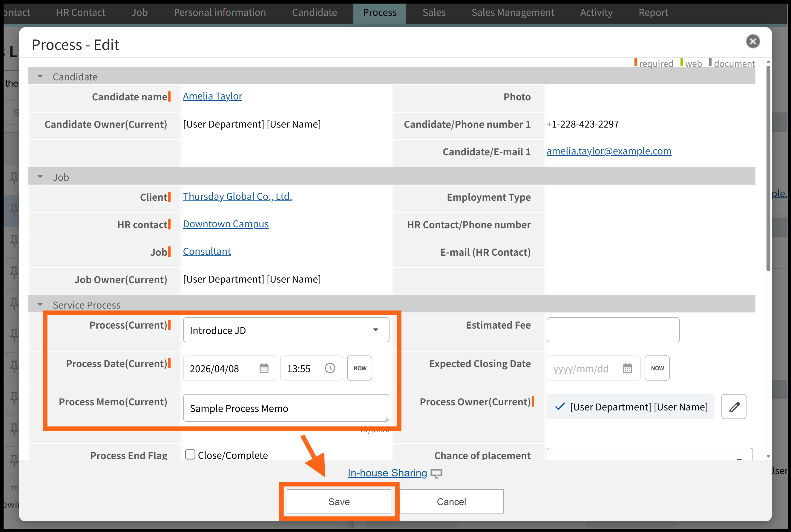Image resolution: width=791 pixels, height=532 pixels.
Task: Click the Save button
Action: pyautogui.click(x=338, y=501)
